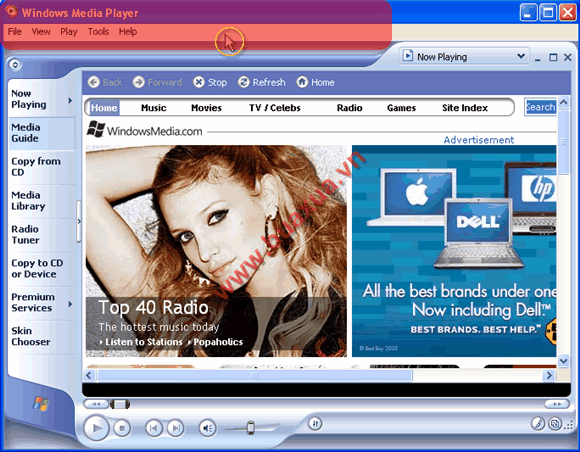Click the Stop playback button
The height and width of the screenshot is (452, 580).
[122, 428]
